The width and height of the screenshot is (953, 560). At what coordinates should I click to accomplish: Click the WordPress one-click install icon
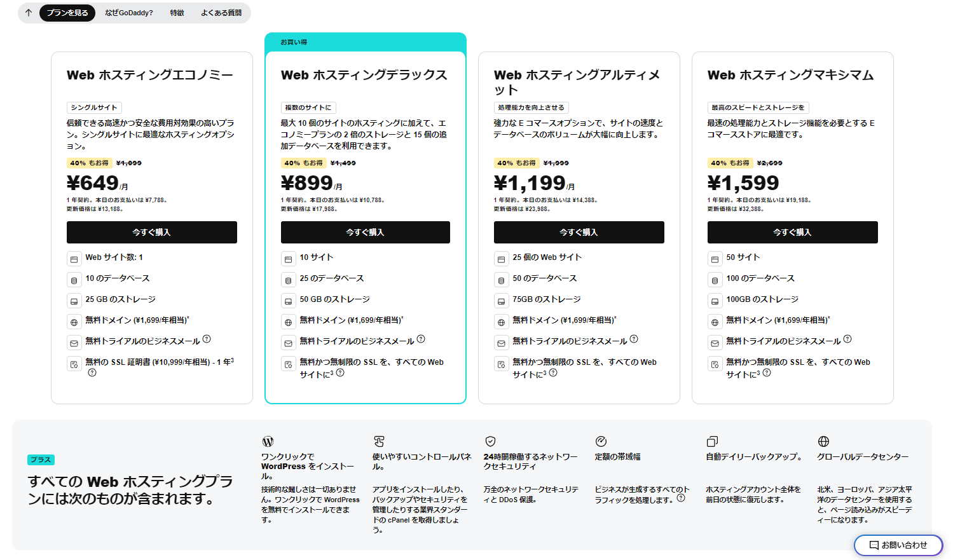point(268,441)
